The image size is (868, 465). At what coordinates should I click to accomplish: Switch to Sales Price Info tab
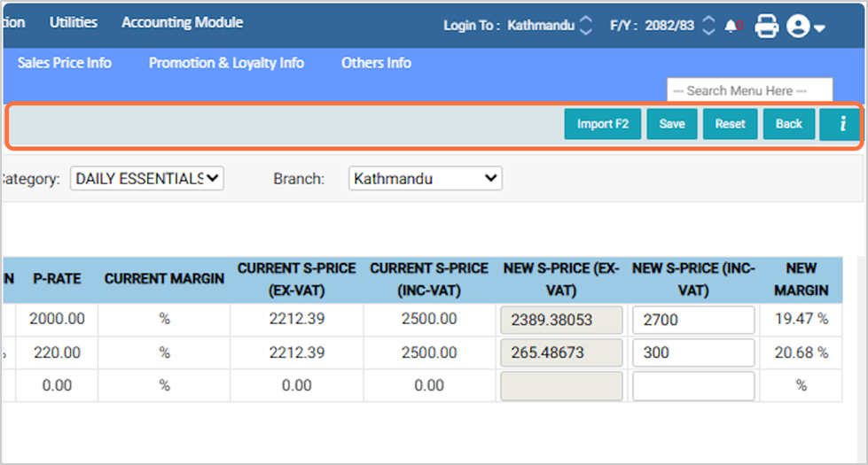(x=65, y=63)
